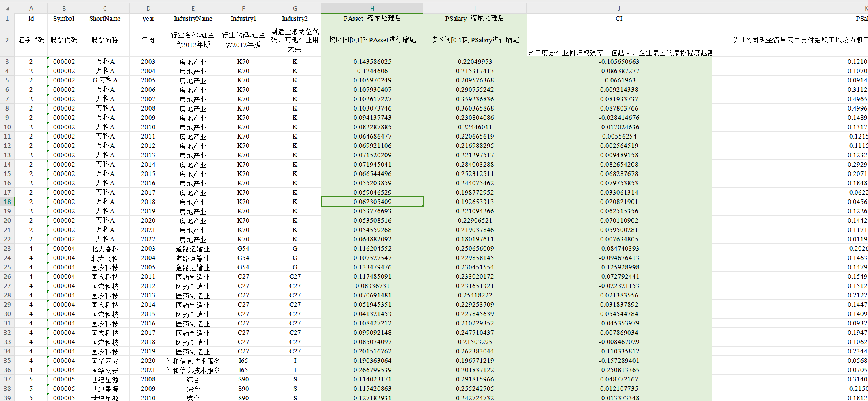Click the '000005' symbol in row 37
The image size is (868, 401).
64,379
